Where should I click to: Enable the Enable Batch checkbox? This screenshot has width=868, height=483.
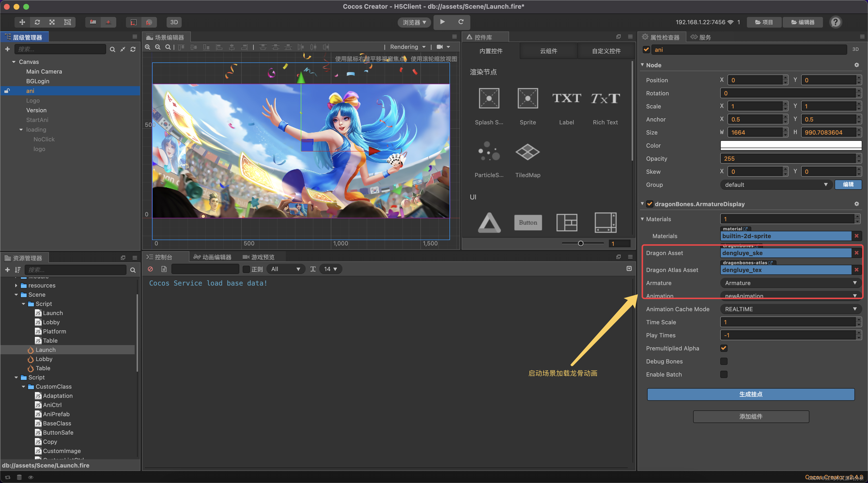coord(724,374)
